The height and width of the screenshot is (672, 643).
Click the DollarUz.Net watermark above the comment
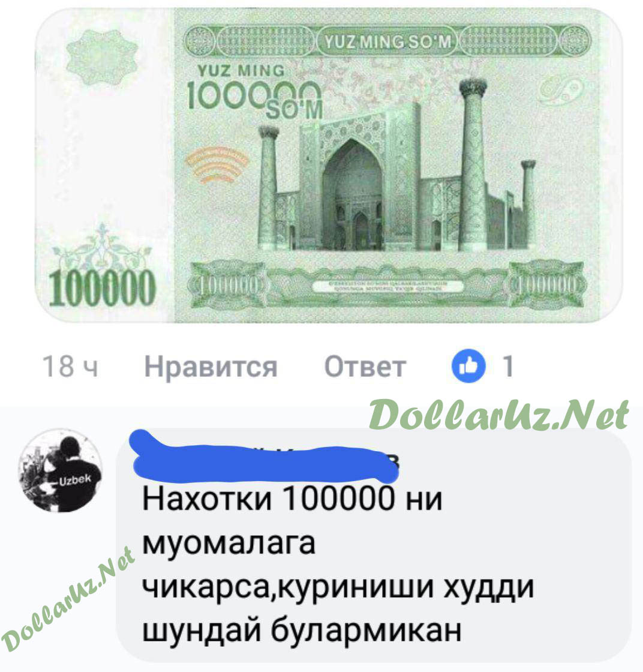coord(498,415)
